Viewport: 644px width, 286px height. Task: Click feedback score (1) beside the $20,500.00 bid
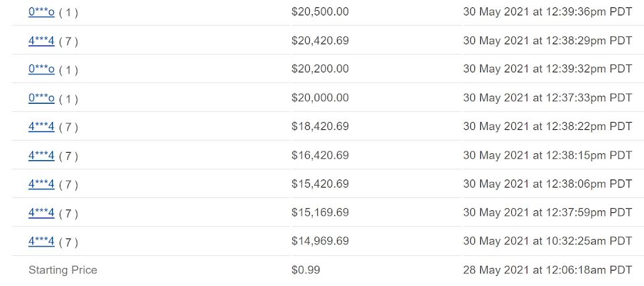click(68, 13)
